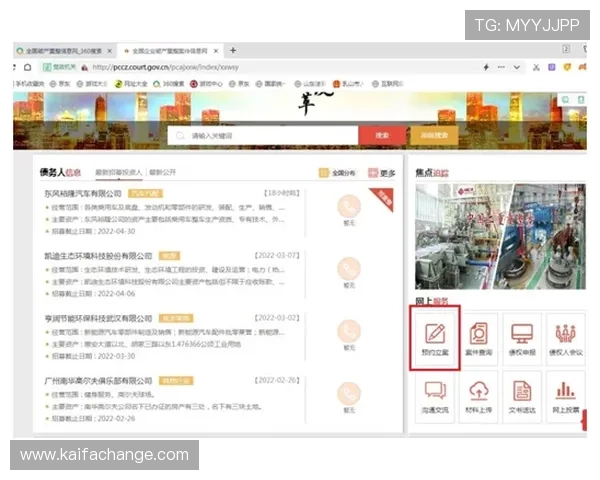The height and width of the screenshot is (480, 600).
Task: Click the date 2022-04-30 deadline text
Action: [116, 231]
